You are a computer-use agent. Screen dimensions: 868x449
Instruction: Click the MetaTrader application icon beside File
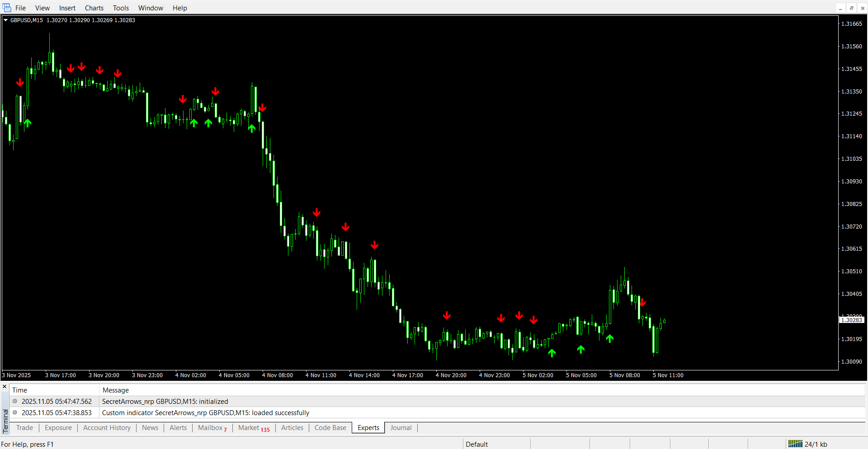coord(7,8)
